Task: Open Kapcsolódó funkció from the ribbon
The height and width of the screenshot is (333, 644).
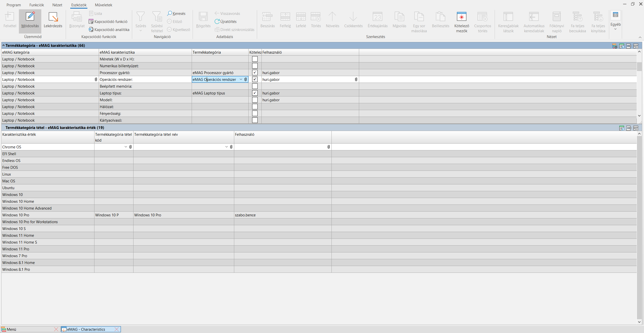Action: [x=108, y=21]
